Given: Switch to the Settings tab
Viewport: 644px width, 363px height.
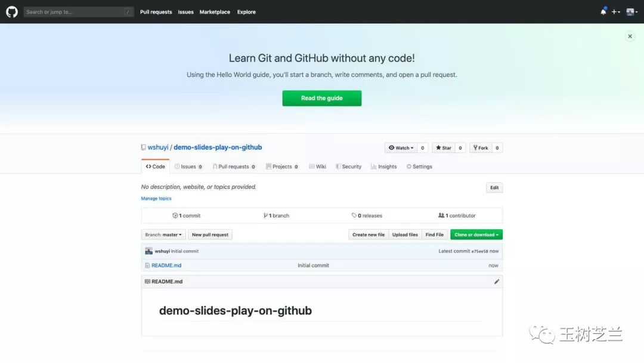Looking at the screenshot, I should [x=419, y=167].
